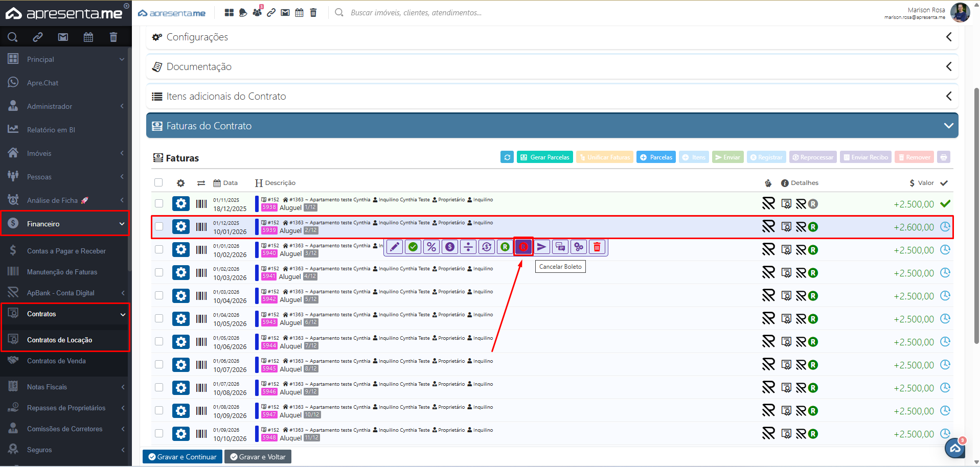
Task: Tick the checkbox for invoice 5941 row
Action: 159,273
